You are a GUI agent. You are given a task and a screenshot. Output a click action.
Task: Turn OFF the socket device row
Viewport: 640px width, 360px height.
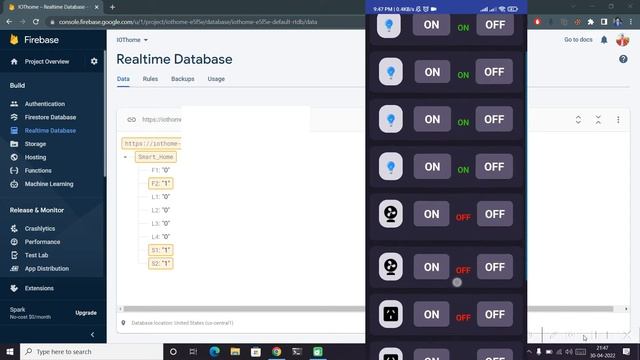495,314
